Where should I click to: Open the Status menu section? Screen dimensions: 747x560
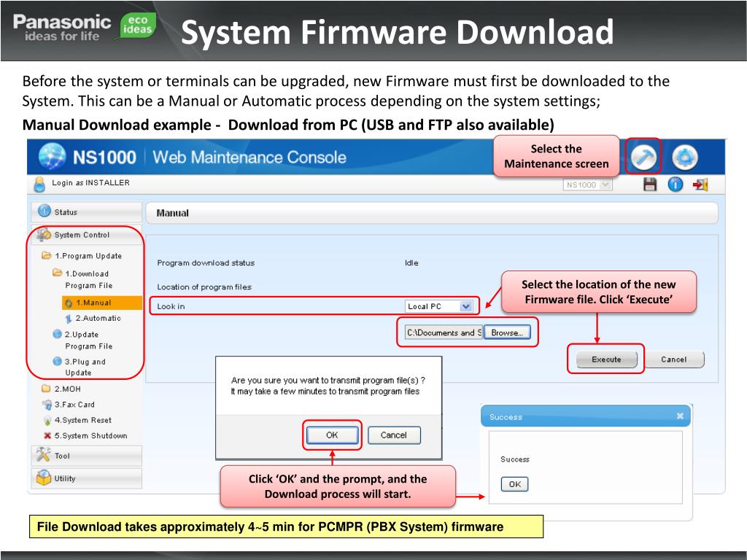pyautogui.click(x=86, y=212)
